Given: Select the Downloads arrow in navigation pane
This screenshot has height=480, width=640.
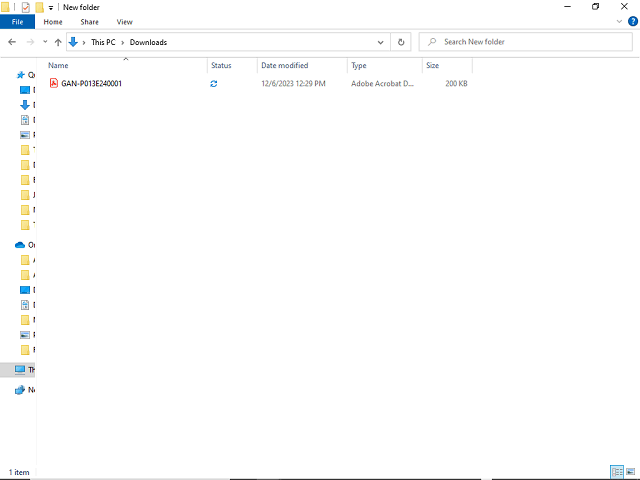Looking at the screenshot, I should (24, 105).
